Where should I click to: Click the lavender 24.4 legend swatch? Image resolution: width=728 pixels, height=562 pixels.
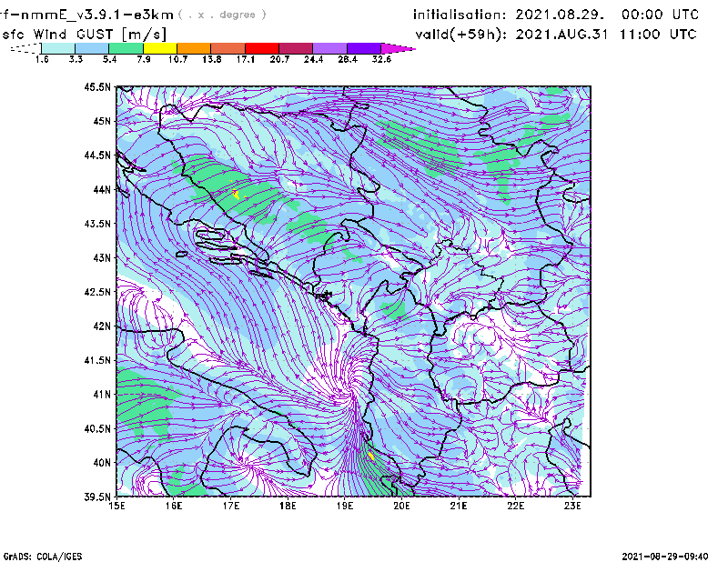tap(330, 48)
